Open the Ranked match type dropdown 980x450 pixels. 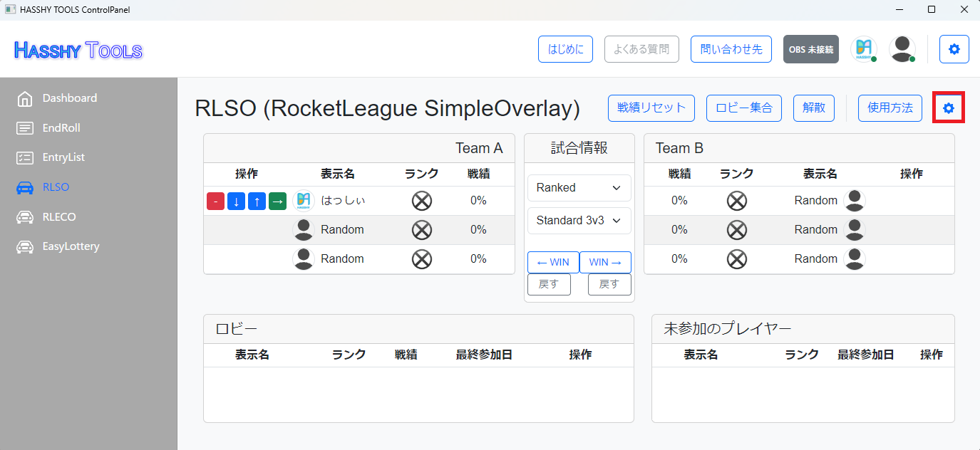coord(579,187)
